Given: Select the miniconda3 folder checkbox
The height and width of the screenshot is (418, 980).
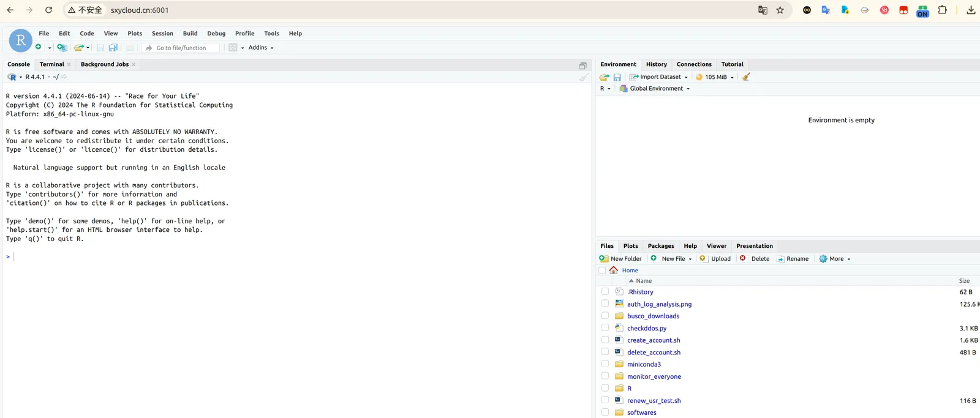Looking at the screenshot, I should 605,364.
